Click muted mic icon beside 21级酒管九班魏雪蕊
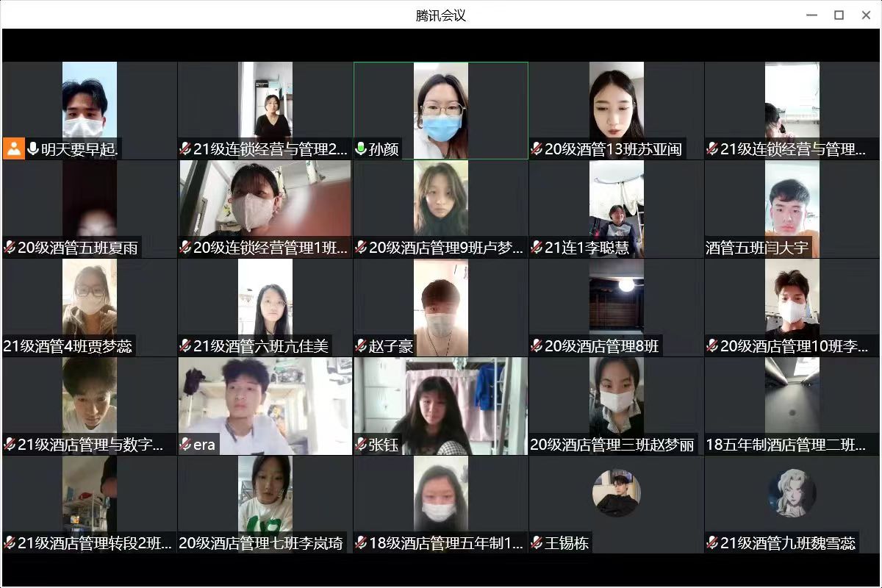Screen dimensions: 882x588 click(712, 543)
